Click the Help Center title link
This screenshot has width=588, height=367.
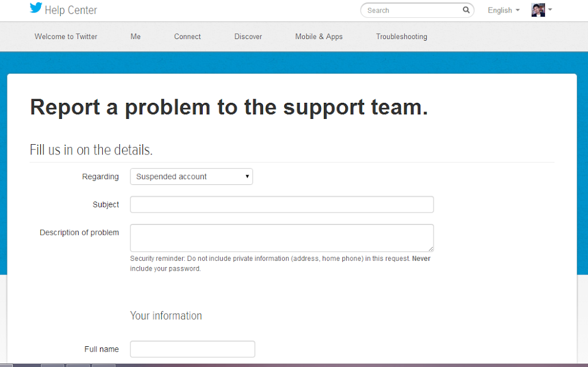(71, 10)
